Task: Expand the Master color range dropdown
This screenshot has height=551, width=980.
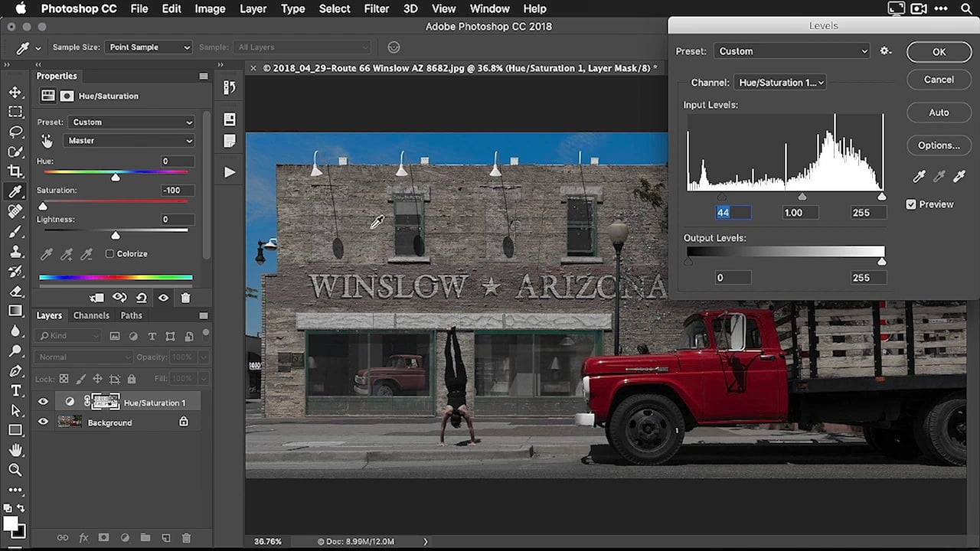Action: tap(130, 141)
